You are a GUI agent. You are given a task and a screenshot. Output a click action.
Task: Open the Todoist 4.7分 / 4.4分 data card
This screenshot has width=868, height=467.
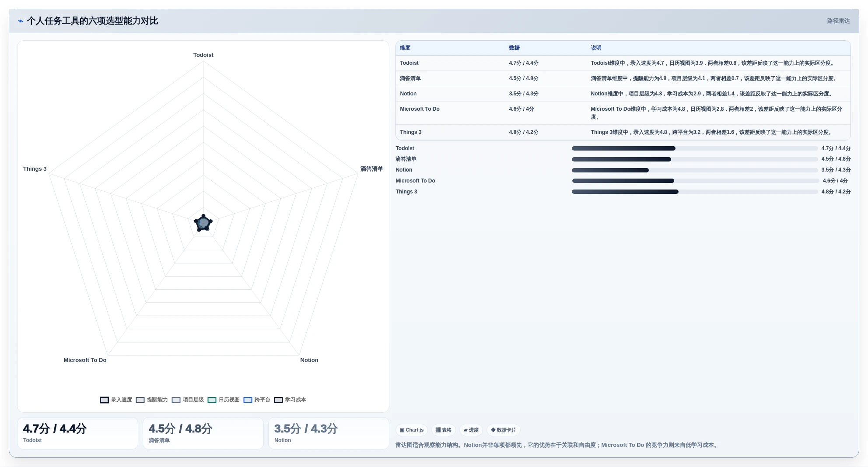click(x=77, y=433)
